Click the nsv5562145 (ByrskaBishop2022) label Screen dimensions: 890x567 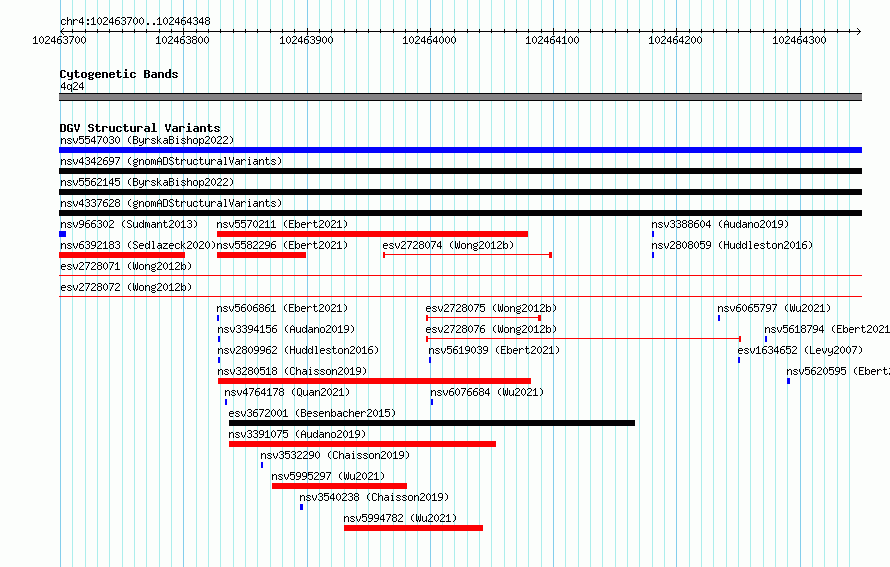coord(147,182)
